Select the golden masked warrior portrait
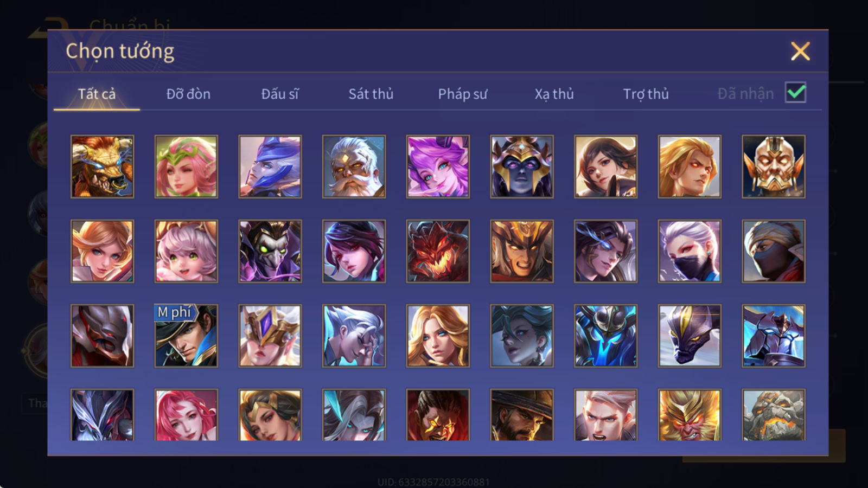868x488 pixels. pyautogui.click(x=774, y=166)
